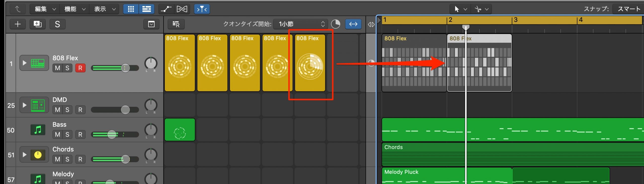The height and width of the screenshot is (184, 644).
Task: Show the Live Loops grid view
Action: (x=131, y=9)
